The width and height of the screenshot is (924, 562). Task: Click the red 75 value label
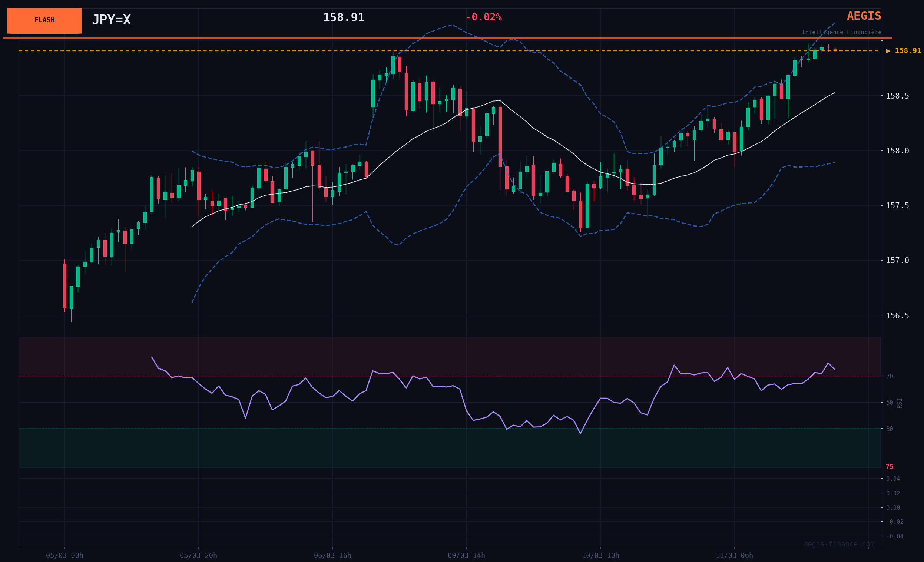890,467
